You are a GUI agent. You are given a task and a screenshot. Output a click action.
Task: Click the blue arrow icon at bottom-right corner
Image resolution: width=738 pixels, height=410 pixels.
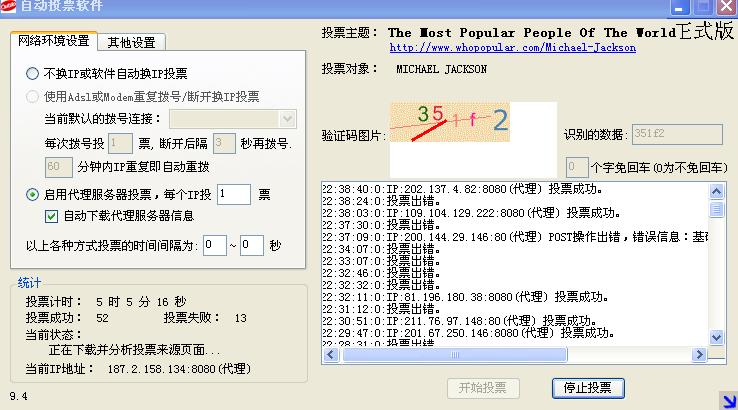pos(729,401)
